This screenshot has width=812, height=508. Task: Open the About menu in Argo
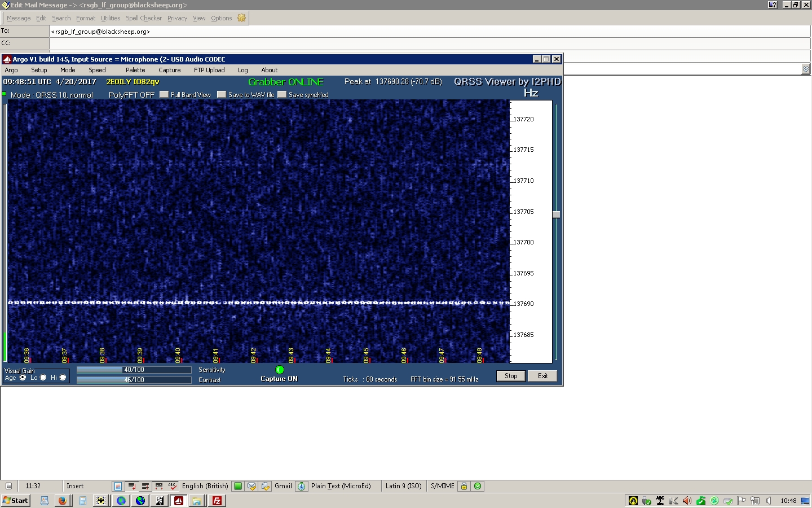pos(270,70)
